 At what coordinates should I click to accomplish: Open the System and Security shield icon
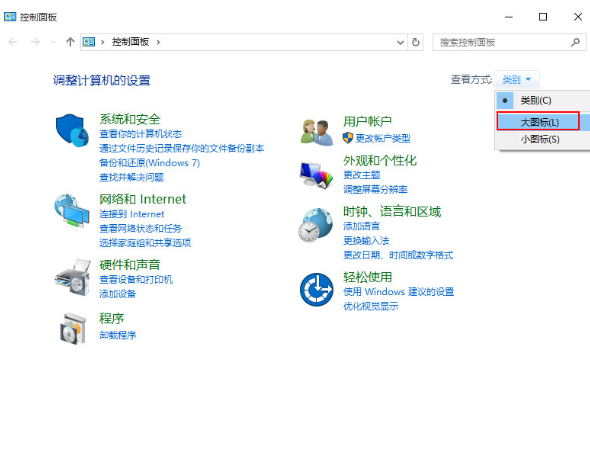tap(72, 130)
